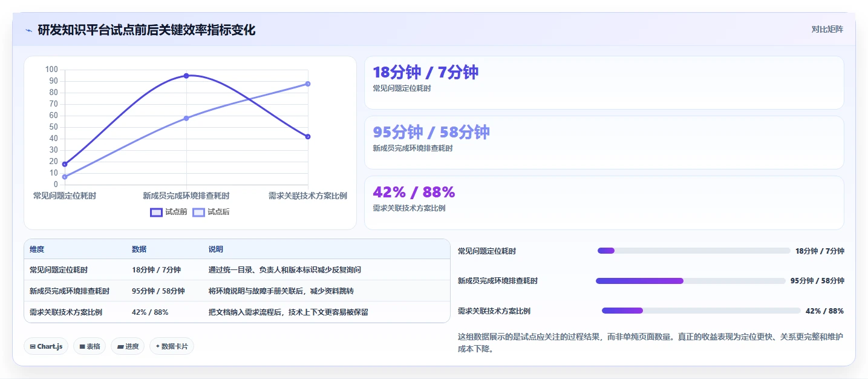Click the y-axis value 100

(51, 70)
